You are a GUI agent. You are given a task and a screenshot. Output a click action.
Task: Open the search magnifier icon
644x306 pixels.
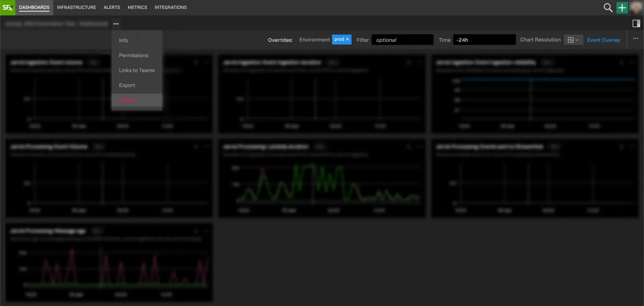[608, 8]
